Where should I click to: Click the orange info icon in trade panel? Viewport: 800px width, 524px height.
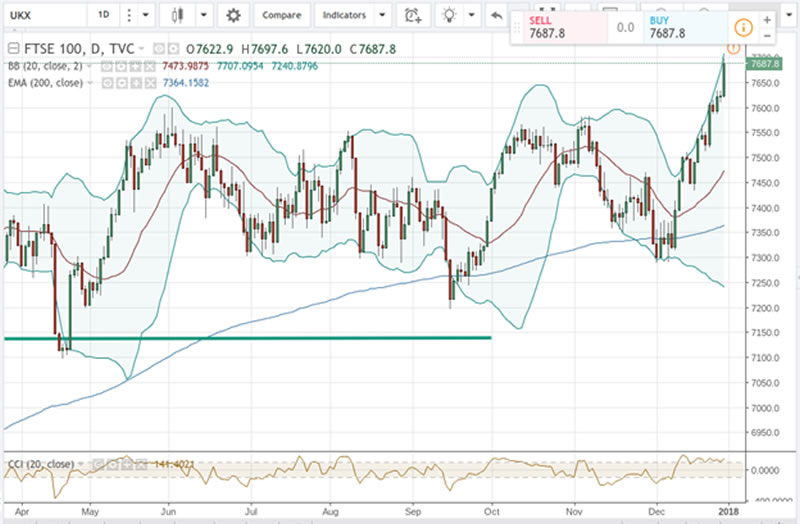tap(743, 27)
